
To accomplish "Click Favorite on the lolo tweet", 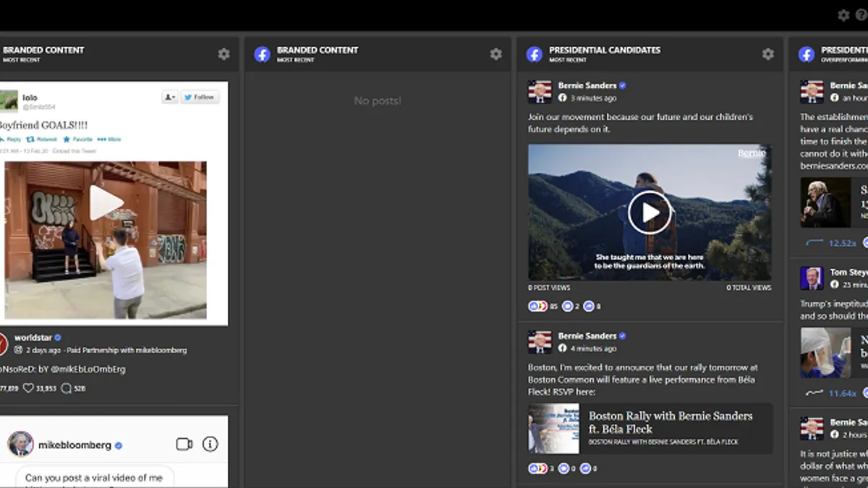I will pyautogui.click(x=78, y=139).
